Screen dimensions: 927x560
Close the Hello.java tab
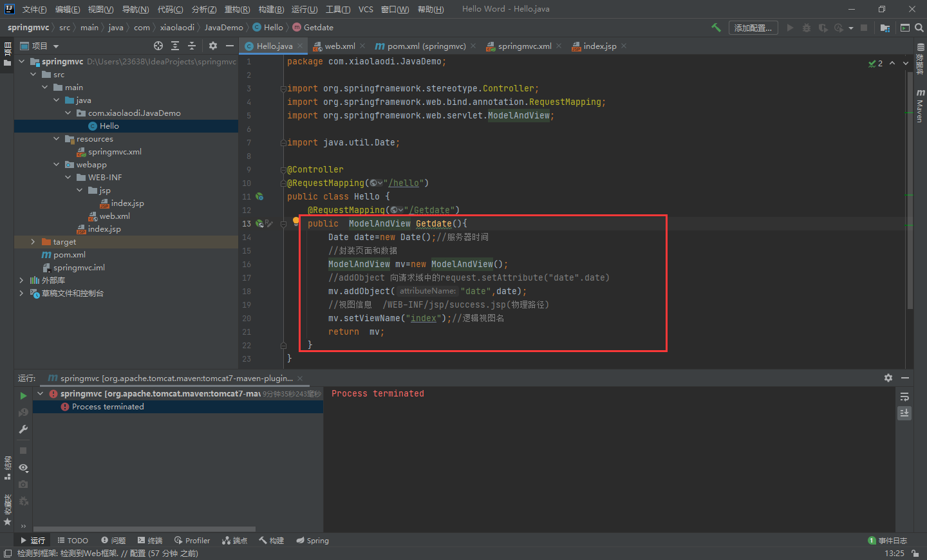(x=300, y=46)
